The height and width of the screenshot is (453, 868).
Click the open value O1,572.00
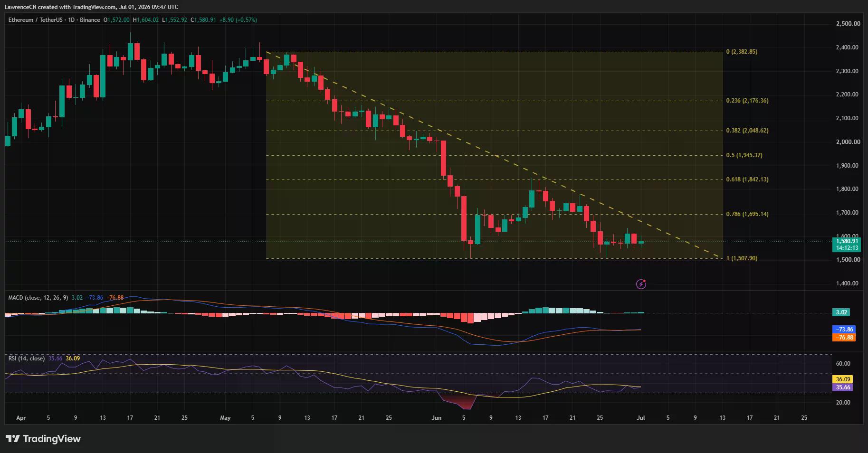point(117,20)
